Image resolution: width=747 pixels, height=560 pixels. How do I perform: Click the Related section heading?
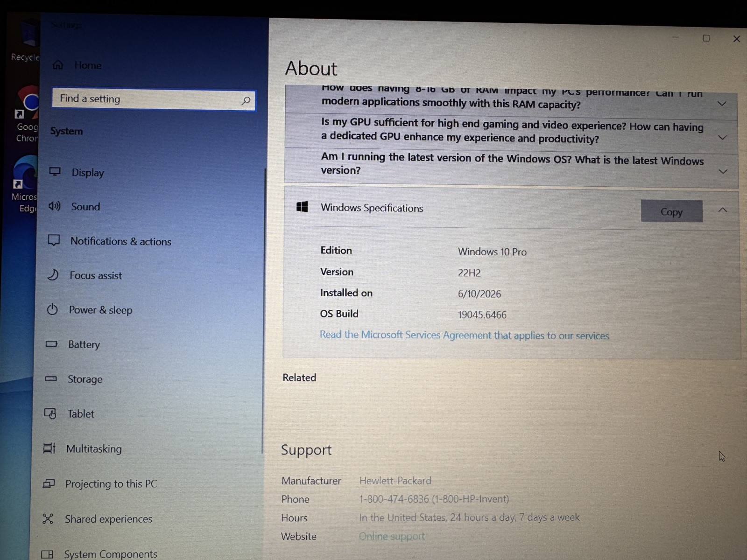[299, 378]
